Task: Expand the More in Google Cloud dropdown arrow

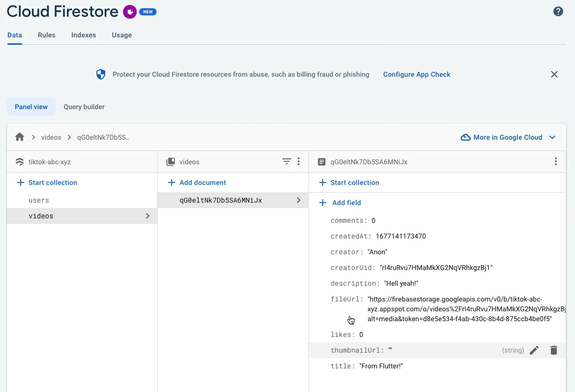Action: (x=552, y=137)
